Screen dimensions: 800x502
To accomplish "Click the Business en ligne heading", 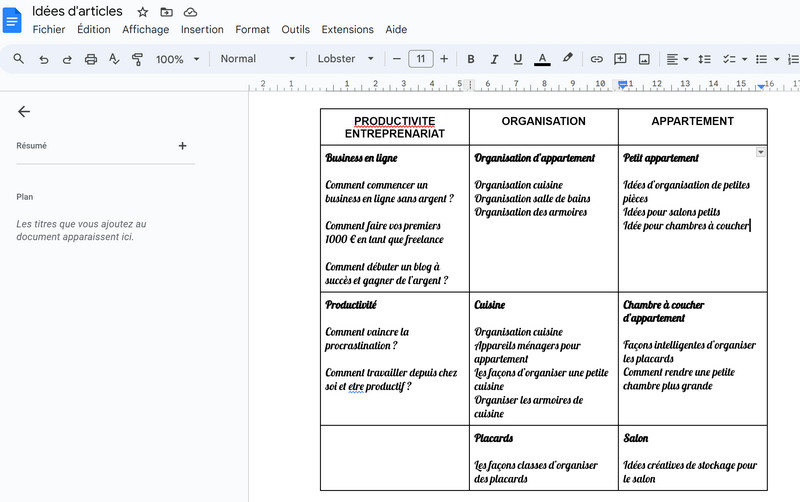I will pos(361,158).
